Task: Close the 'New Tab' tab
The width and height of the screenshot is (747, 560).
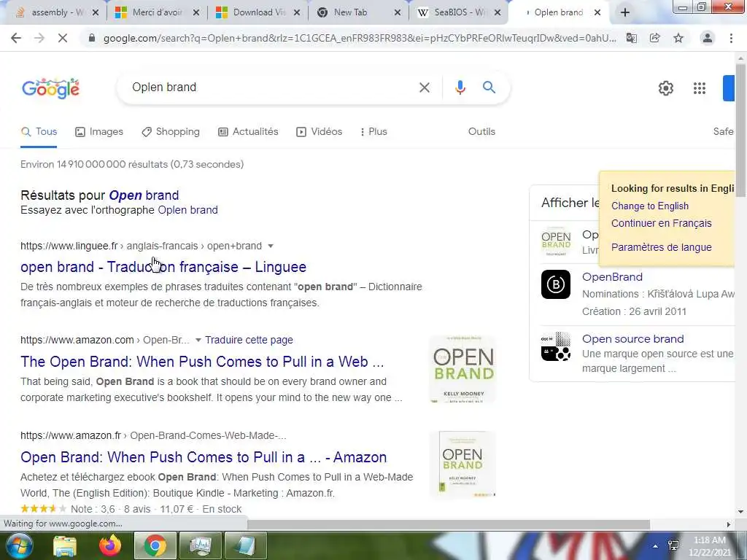Action: [x=398, y=13]
